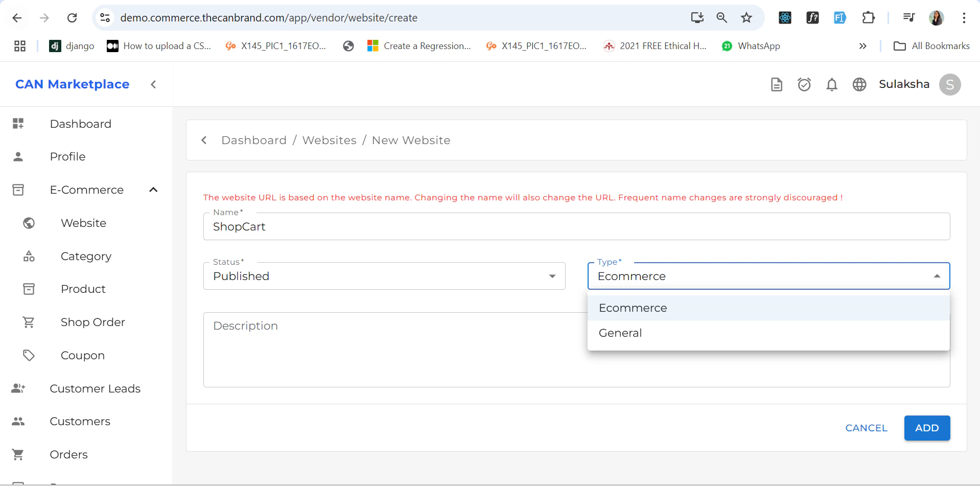Screen dimensions: 980x486
Task: Click the ADD button
Action: (x=927, y=428)
